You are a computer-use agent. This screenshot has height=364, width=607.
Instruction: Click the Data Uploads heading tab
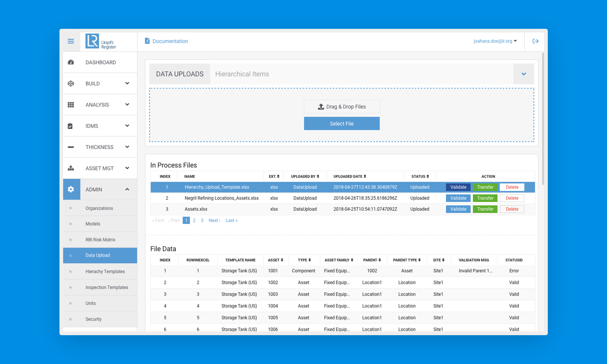click(x=180, y=74)
